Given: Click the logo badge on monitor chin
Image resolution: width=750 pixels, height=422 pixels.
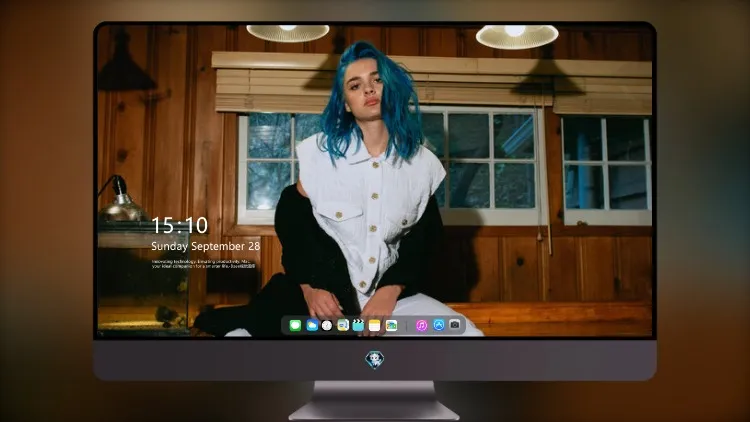Looking at the screenshot, I should 375,360.
